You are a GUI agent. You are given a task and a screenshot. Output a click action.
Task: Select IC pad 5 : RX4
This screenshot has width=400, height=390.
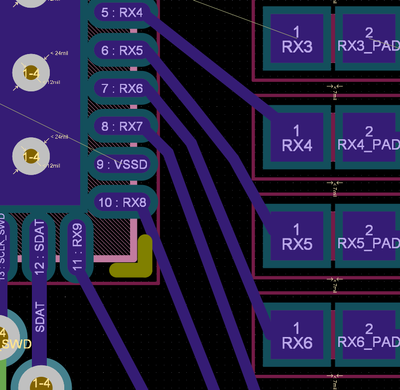pyautogui.click(x=122, y=13)
